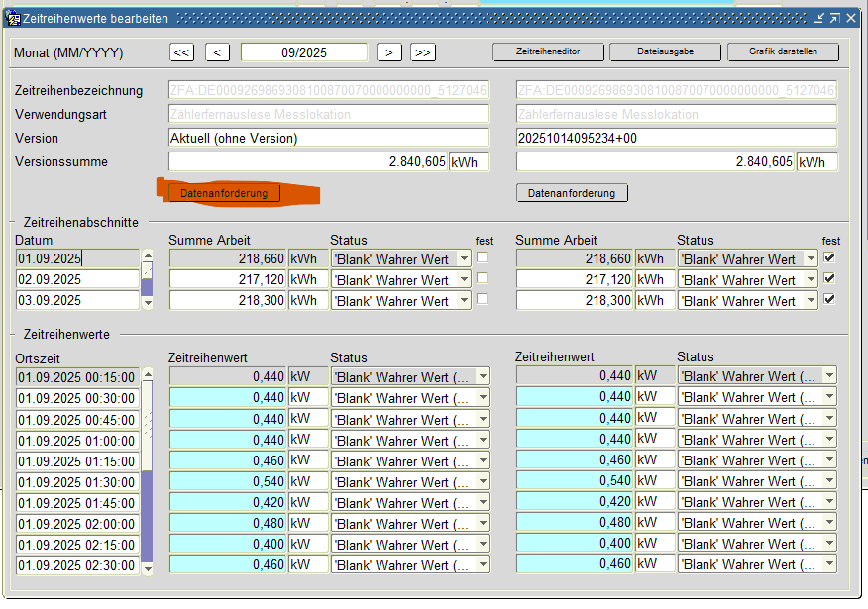Image resolution: width=868 pixels, height=609 pixels.
Task: Enable left 'fest' checkbox for 03.09.2025
Action: coord(483,299)
